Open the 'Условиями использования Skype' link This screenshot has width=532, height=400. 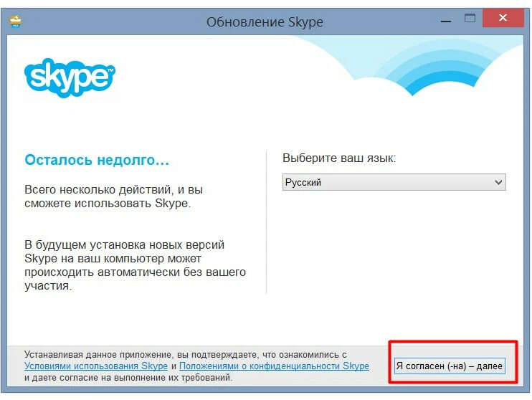96,366
